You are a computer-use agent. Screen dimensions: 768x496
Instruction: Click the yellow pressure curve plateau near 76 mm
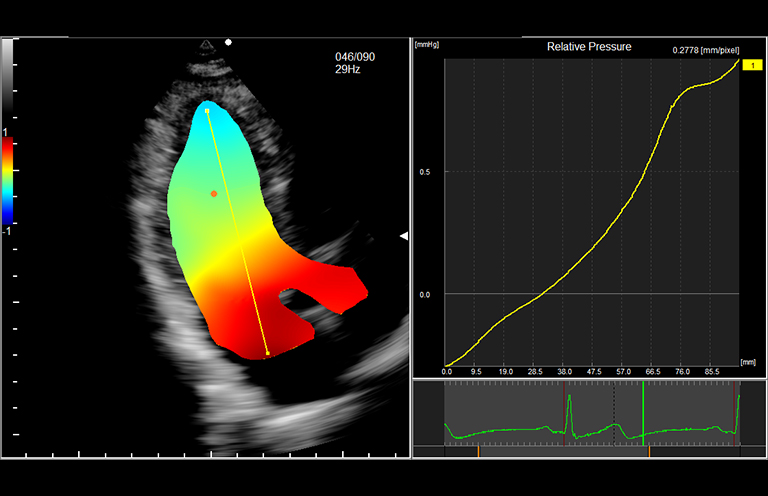point(700,85)
